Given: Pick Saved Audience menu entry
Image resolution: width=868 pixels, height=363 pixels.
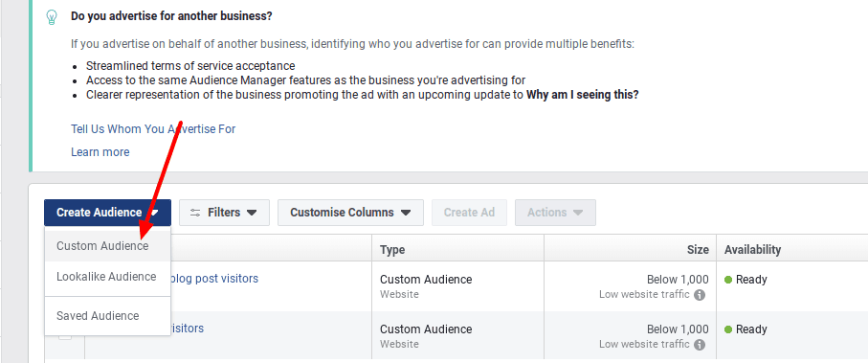Looking at the screenshot, I should pos(107,316).
